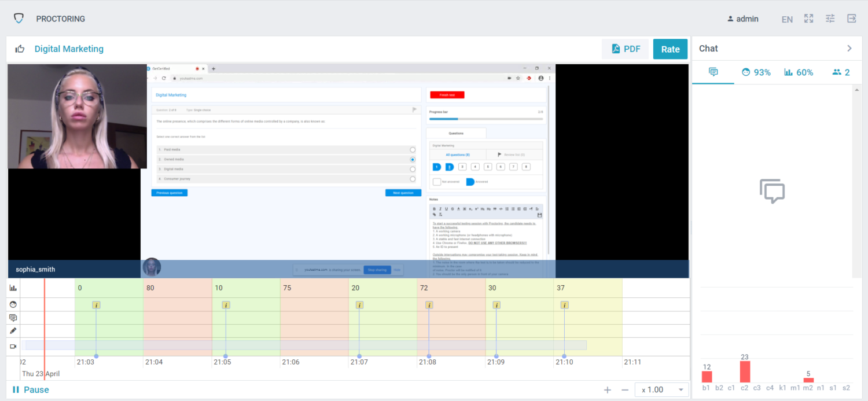Screen dimensions: 868x401
Task: Collapse the Chat panel with the chevron
Action: point(849,49)
